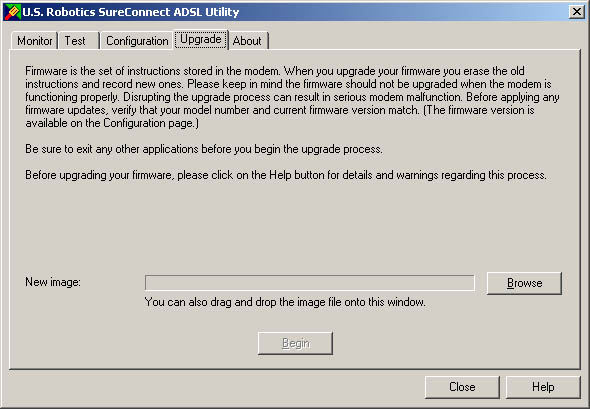Open the Test tab
Image resolution: width=590 pixels, height=409 pixels.
click(79, 41)
